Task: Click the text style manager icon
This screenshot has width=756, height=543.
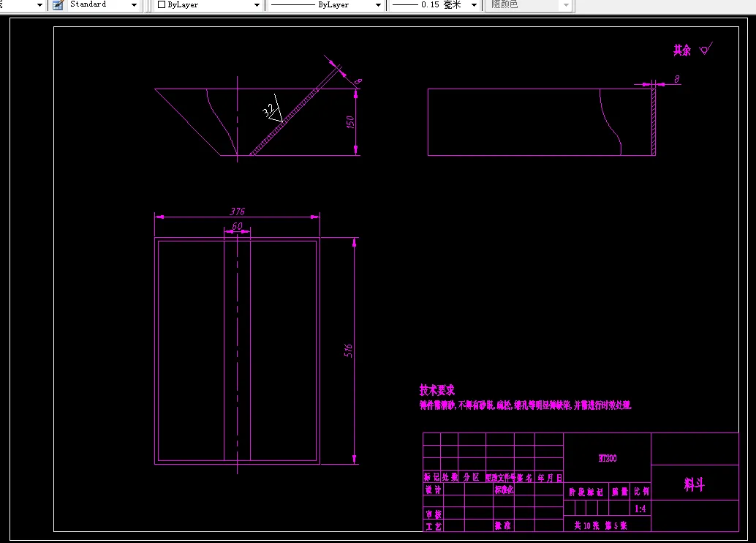Action: click(x=58, y=5)
